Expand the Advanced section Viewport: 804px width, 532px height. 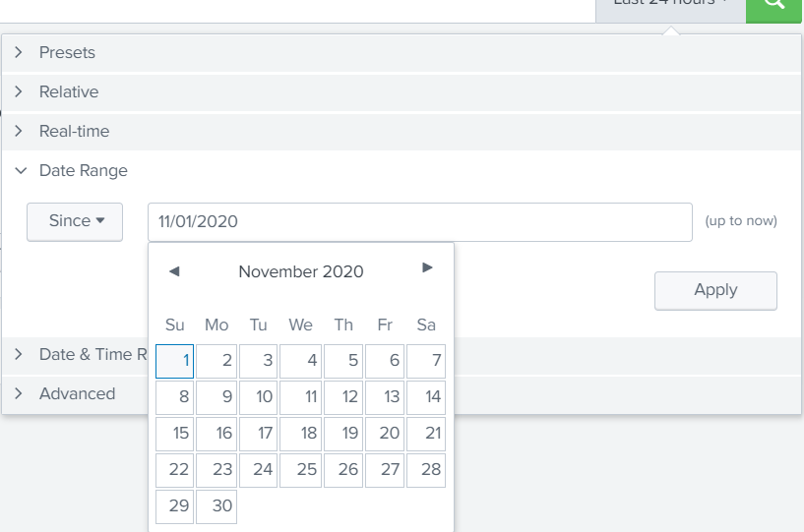pyautogui.click(x=77, y=393)
